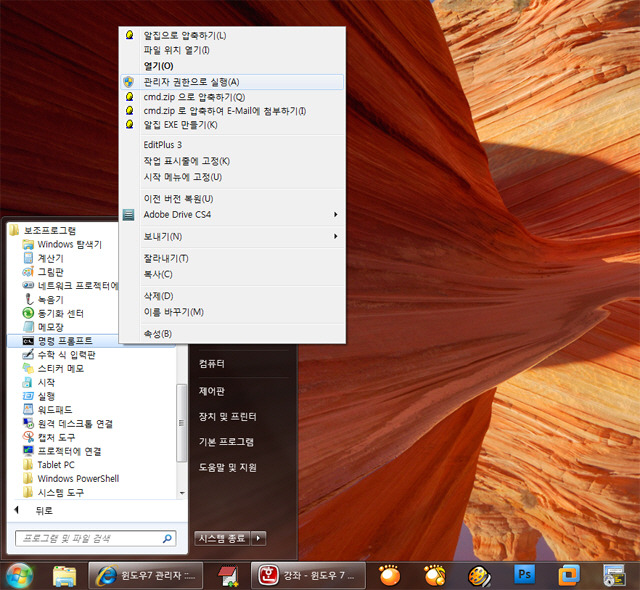Choose 관리자 권한으로 실행 from context menu
Screen dimensions: 640x590
point(191,82)
